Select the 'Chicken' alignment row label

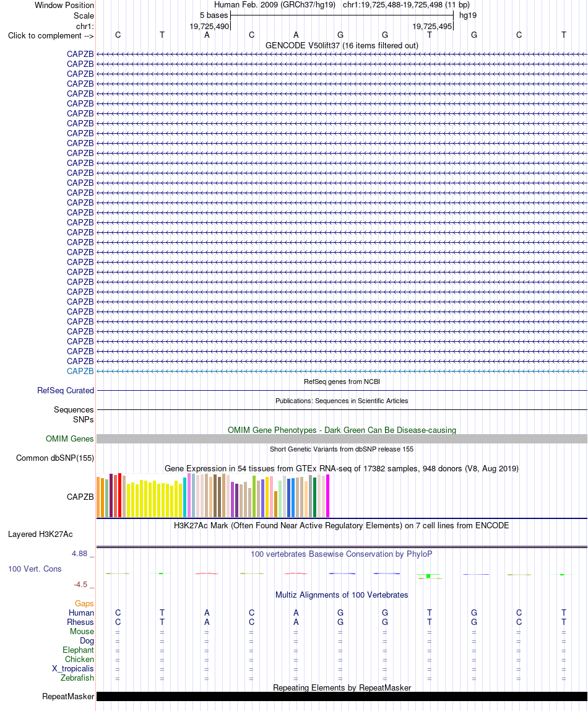pyautogui.click(x=79, y=660)
